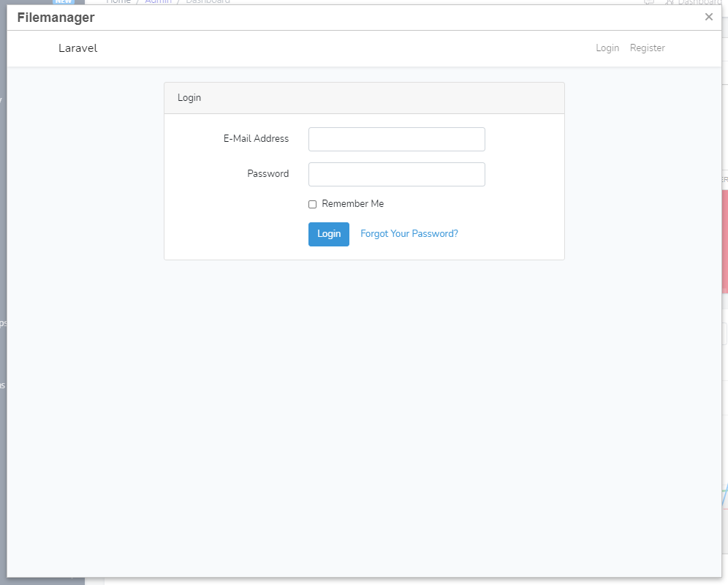Open the Forgot Your Password link
728x585 pixels.
click(409, 233)
